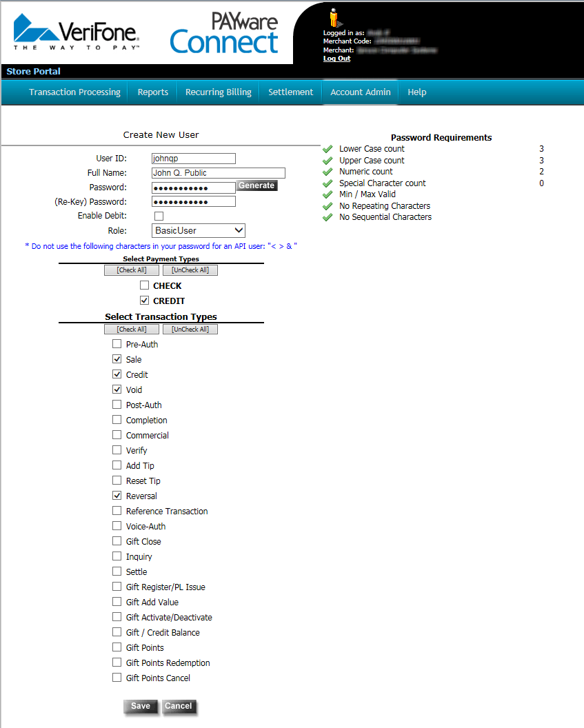The width and height of the screenshot is (584, 728).
Task: Uncheck the Reversal transaction type
Action: [117, 496]
